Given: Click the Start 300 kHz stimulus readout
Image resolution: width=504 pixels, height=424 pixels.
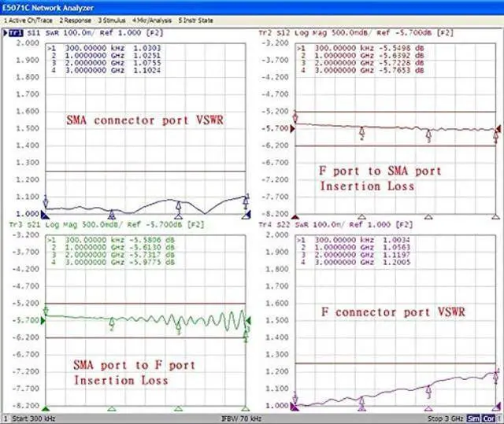Looking at the screenshot, I should [34, 418].
